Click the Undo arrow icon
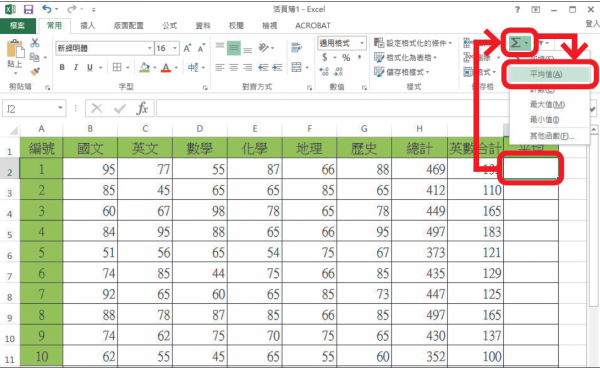 click(47, 9)
